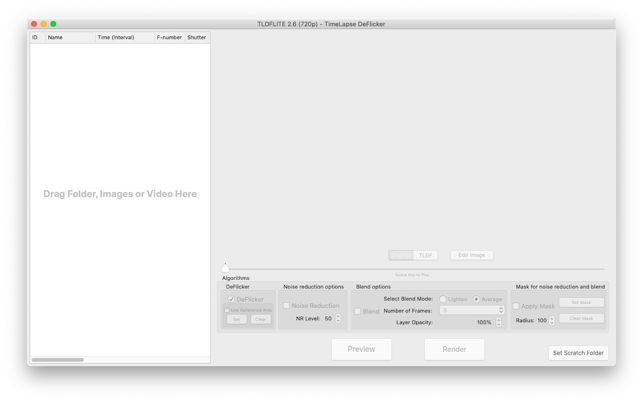Screen dimensions: 643x402
Task: Click the Render button
Action: 454,349
